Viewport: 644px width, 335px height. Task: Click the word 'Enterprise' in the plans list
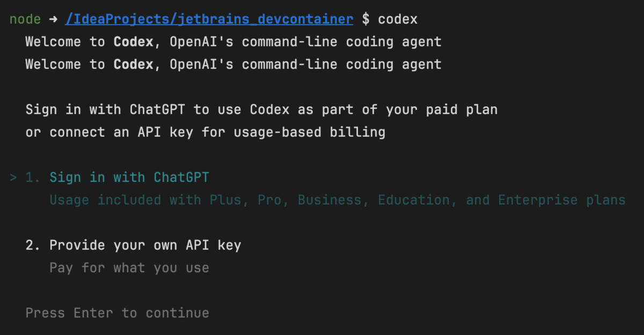(538, 200)
